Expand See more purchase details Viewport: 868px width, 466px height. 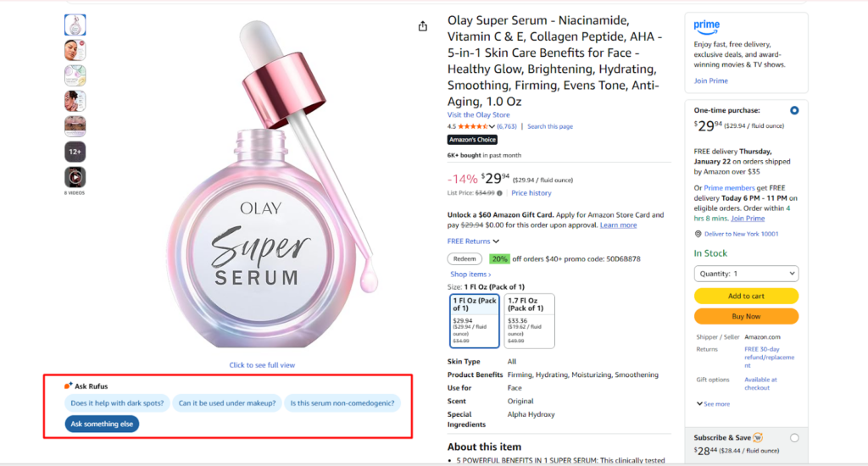(x=712, y=404)
